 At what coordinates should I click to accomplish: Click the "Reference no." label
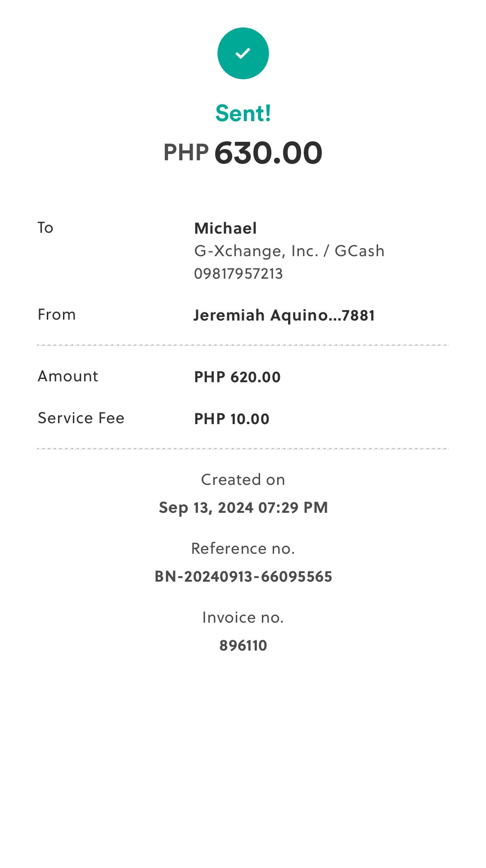coord(243,549)
